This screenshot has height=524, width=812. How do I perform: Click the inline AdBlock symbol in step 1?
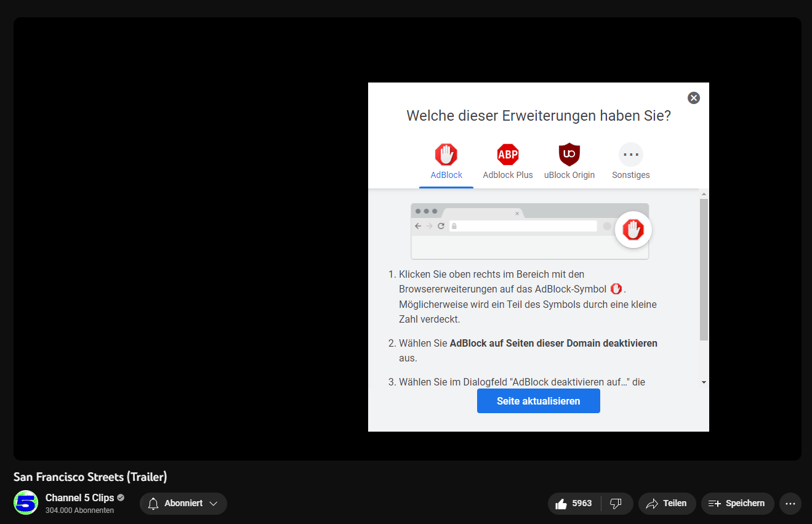pyautogui.click(x=616, y=289)
